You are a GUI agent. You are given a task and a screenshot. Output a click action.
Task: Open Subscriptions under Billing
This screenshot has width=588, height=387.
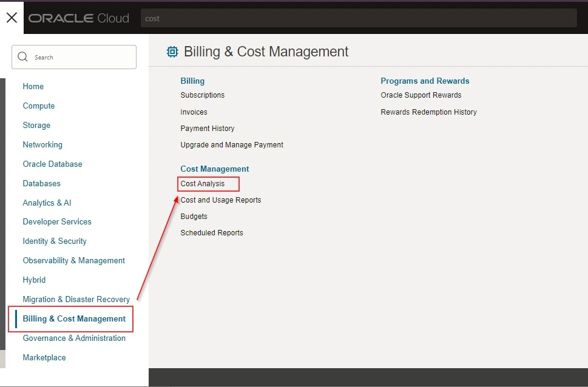click(x=203, y=95)
